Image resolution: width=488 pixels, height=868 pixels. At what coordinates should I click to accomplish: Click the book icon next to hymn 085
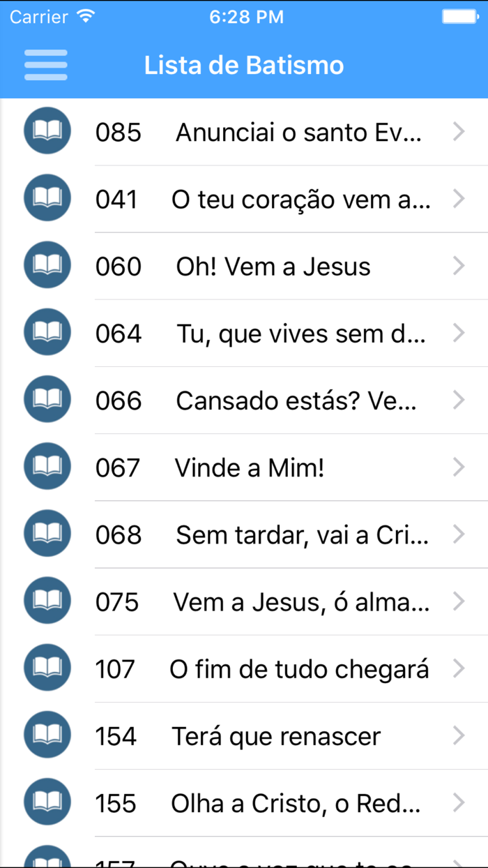click(x=47, y=130)
